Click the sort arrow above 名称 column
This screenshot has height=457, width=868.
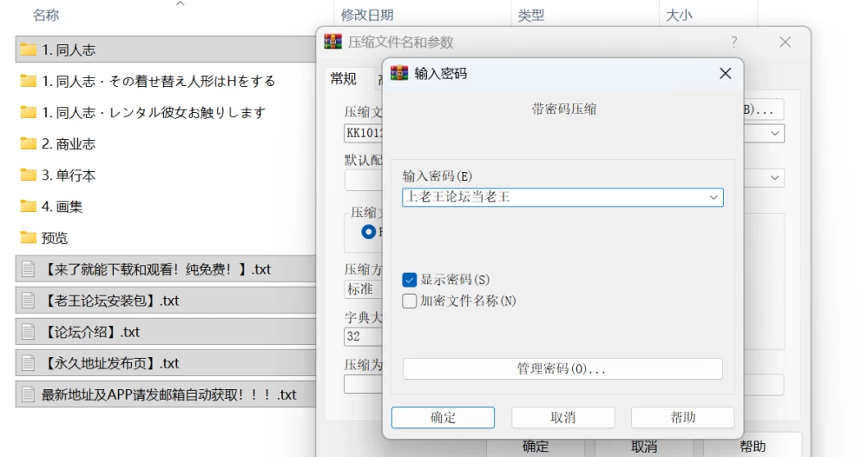(x=180, y=3)
